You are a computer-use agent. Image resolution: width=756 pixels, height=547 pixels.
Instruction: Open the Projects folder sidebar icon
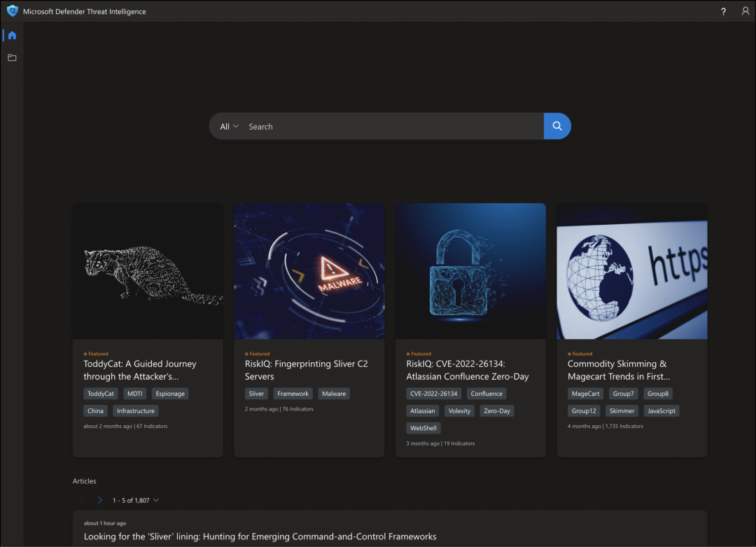click(x=12, y=58)
